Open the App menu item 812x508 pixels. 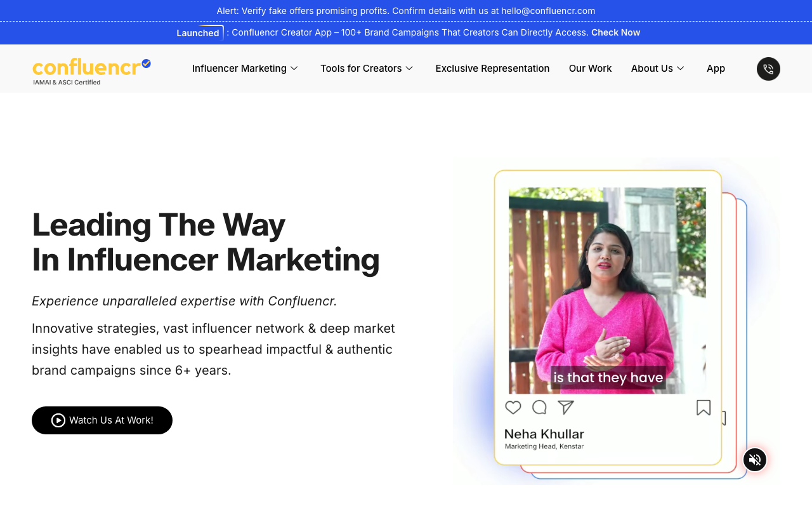click(x=716, y=69)
